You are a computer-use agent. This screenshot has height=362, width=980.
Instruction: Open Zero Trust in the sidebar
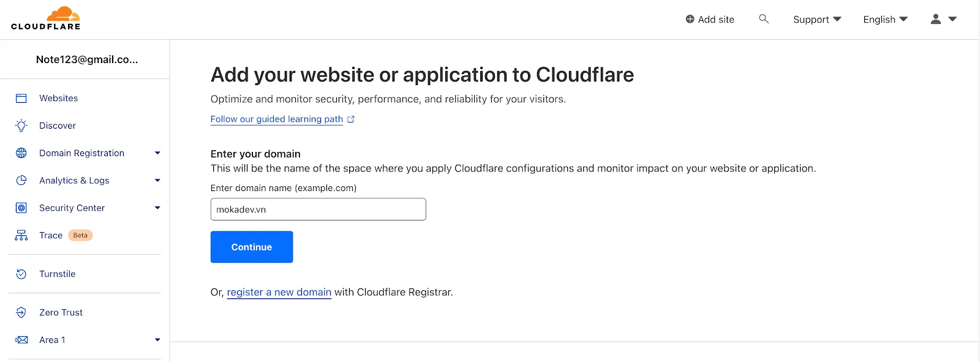[x=61, y=312]
